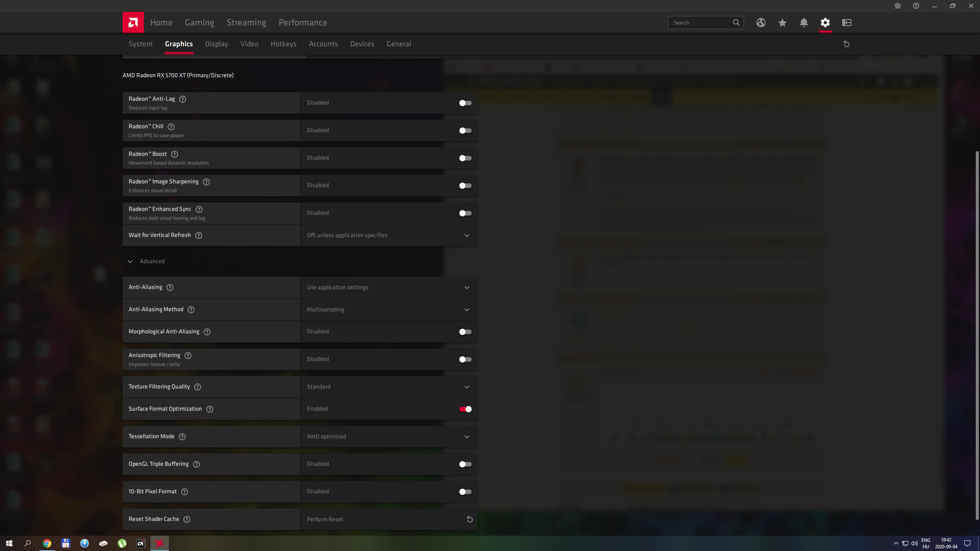The width and height of the screenshot is (980, 551).
Task: Click the vertical scrollbar thumb
Action: (977, 335)
